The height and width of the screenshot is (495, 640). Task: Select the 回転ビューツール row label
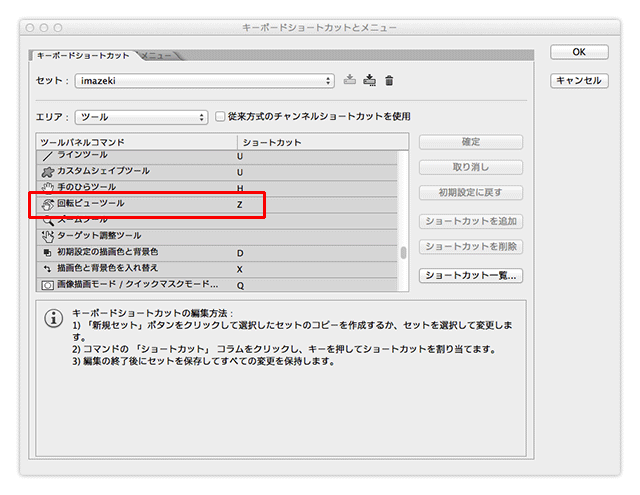[x=90, y=203]
